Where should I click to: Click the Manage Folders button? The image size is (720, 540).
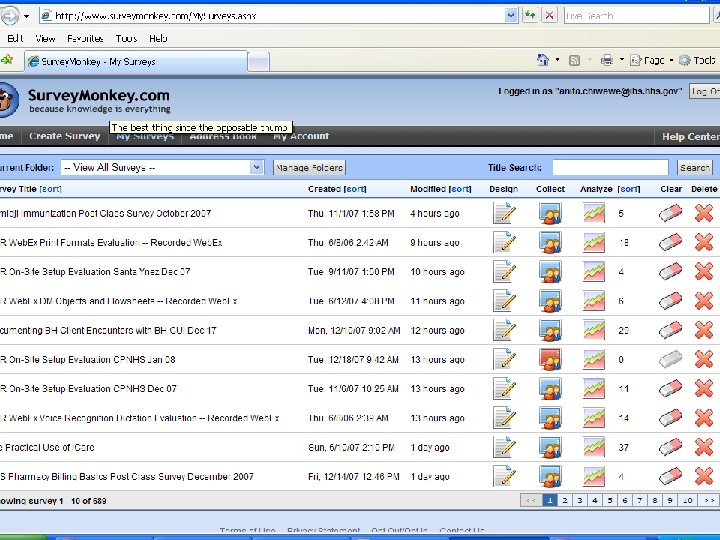pos(309,168)
